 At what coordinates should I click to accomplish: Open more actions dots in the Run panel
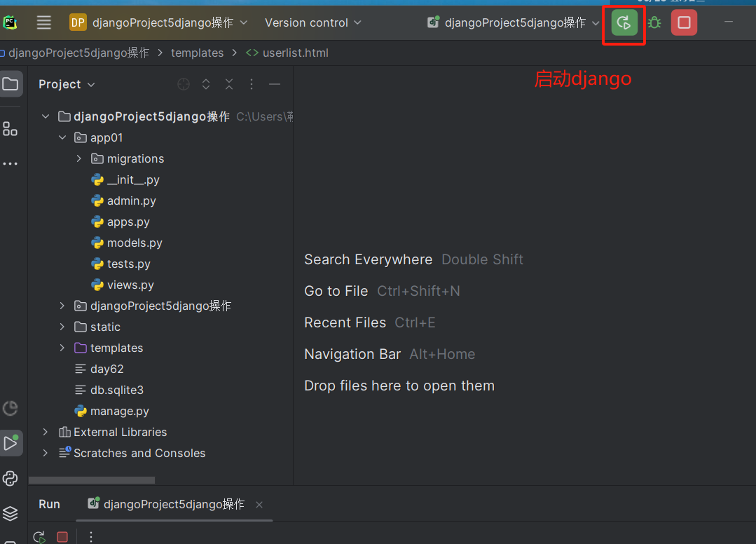tap(91, 537)
